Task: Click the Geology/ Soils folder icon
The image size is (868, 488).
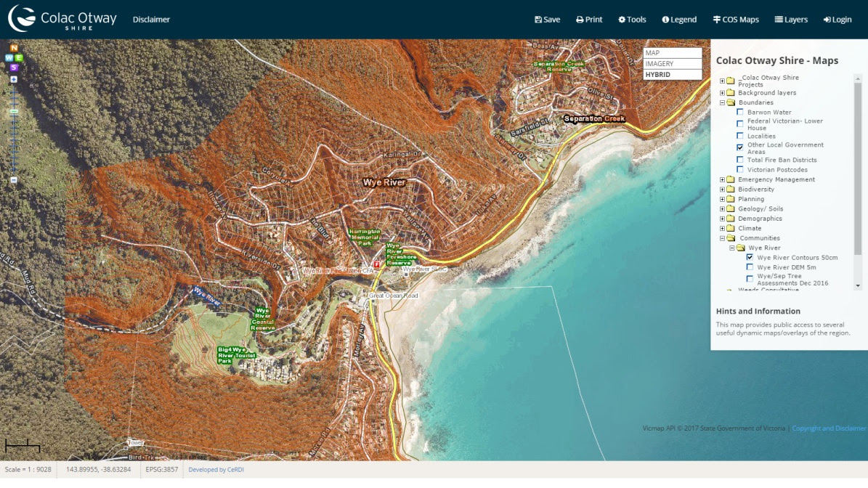Action: click(731, 209)
